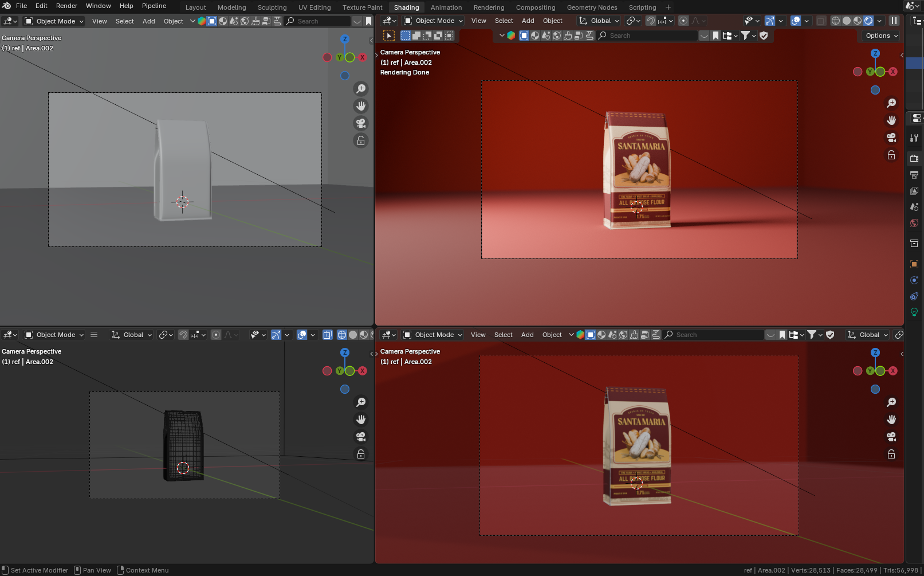Open the Object Data properties tab icon

914,312
